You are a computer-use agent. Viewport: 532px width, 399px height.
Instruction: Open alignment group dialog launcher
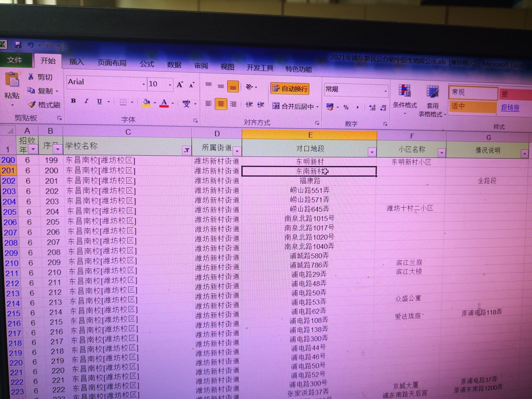tap(317, 123)
